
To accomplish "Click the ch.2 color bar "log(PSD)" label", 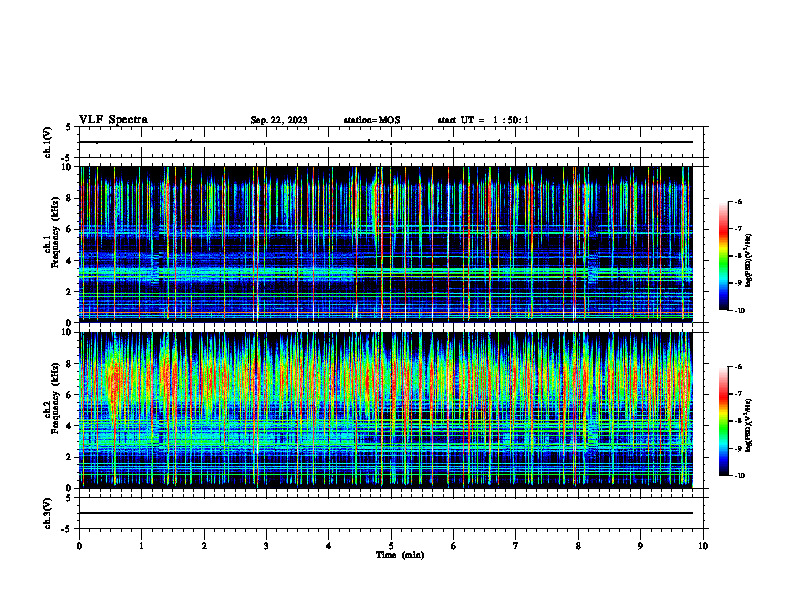I will (749, 426).
